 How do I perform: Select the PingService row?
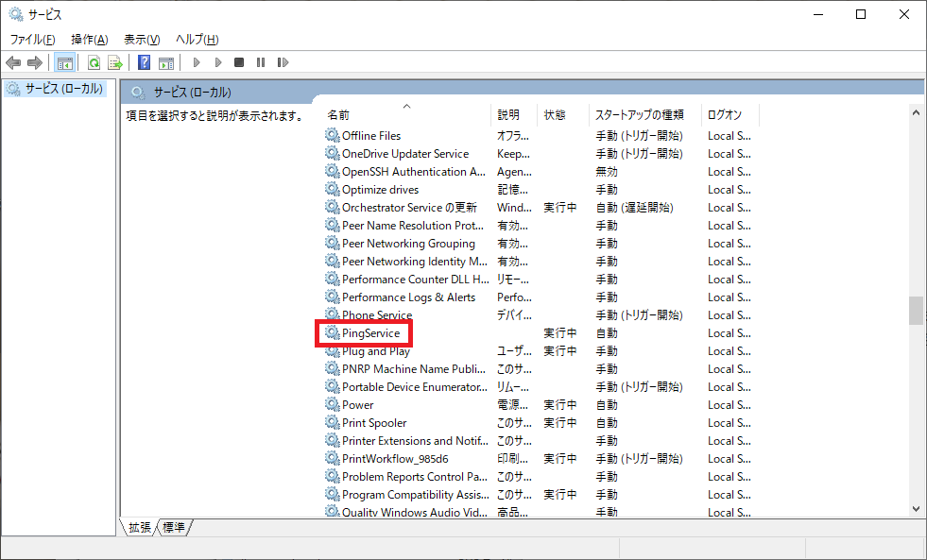pyautogui.click(x=370, y=333)
